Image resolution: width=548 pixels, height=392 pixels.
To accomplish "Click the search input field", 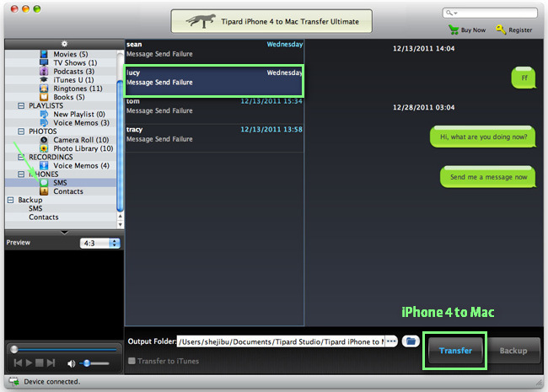I will coord(490,13).
